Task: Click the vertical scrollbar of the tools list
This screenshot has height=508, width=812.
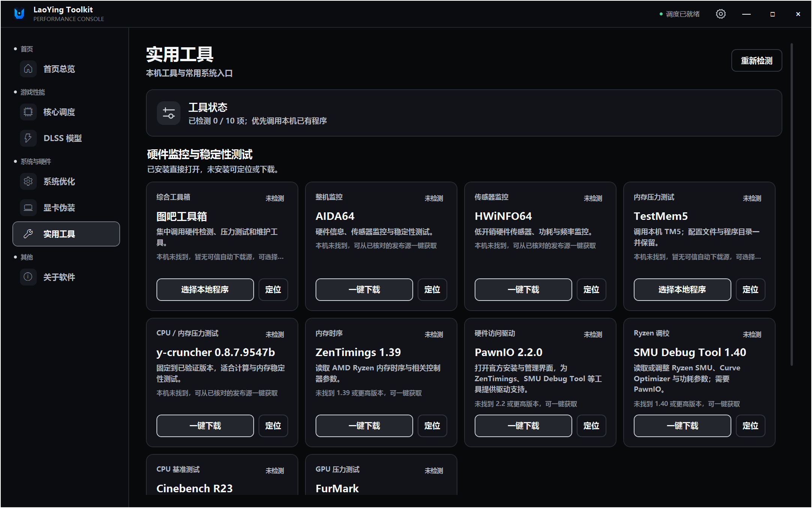Action: point(792,204)
